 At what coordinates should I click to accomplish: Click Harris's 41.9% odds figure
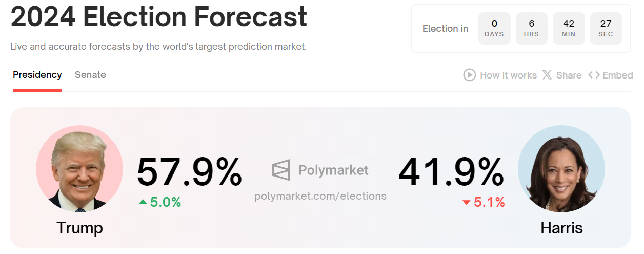pyautogui.click(x=451, y=172)
